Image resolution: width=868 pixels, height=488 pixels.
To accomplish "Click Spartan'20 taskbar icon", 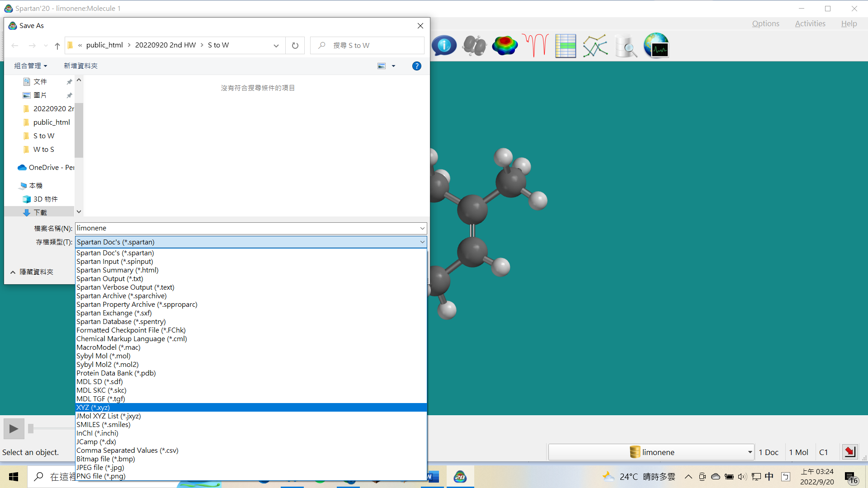I will pos(460,477).
